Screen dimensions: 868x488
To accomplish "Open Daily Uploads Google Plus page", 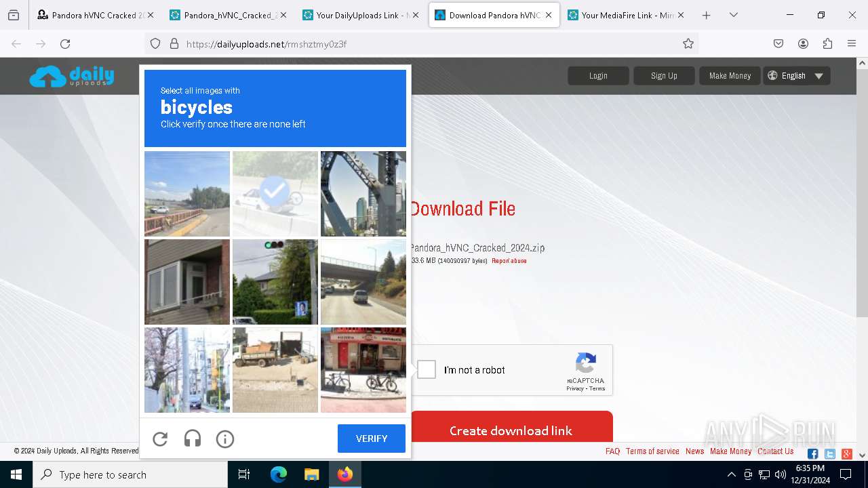I will [847, 453].
